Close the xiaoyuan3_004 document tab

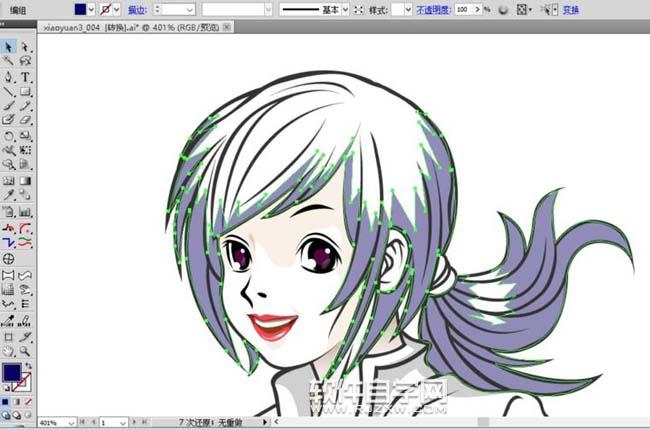pos(227,27)
